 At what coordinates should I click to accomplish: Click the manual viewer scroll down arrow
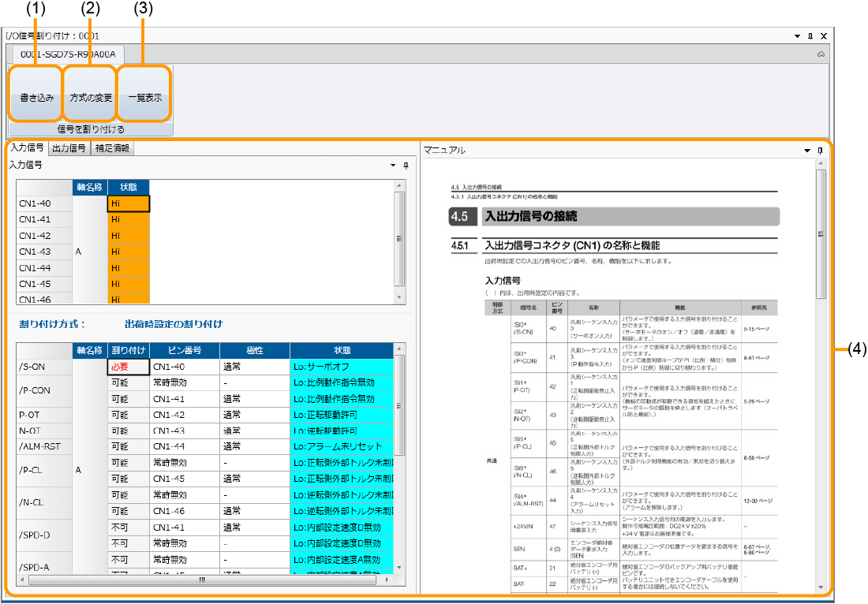pyautogui.click(x=821, y=587)
